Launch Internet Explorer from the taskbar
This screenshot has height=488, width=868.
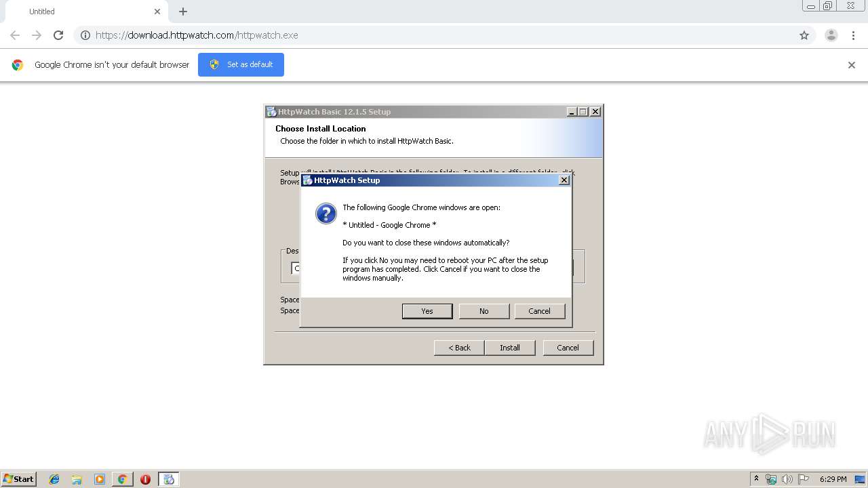54,479
